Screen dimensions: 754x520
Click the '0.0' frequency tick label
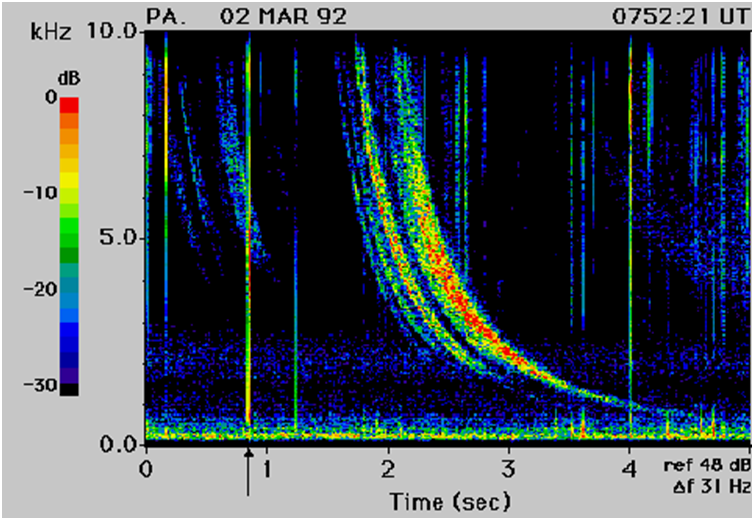(x=118, y=443)
